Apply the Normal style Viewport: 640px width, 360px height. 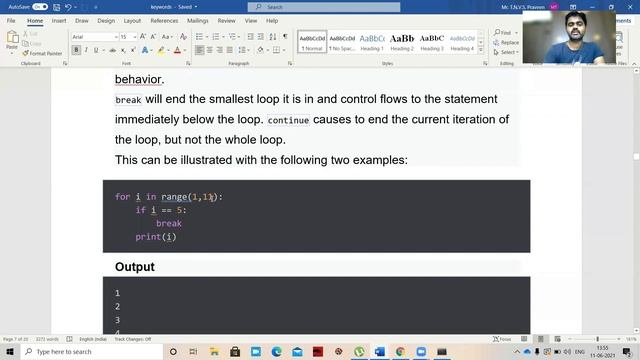[312, 42]
